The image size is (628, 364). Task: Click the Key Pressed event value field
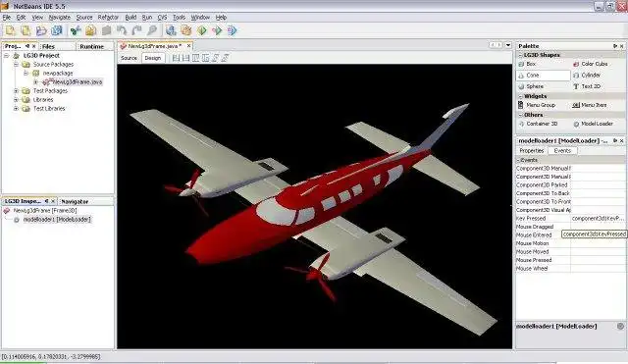click(x=598, y=218)
